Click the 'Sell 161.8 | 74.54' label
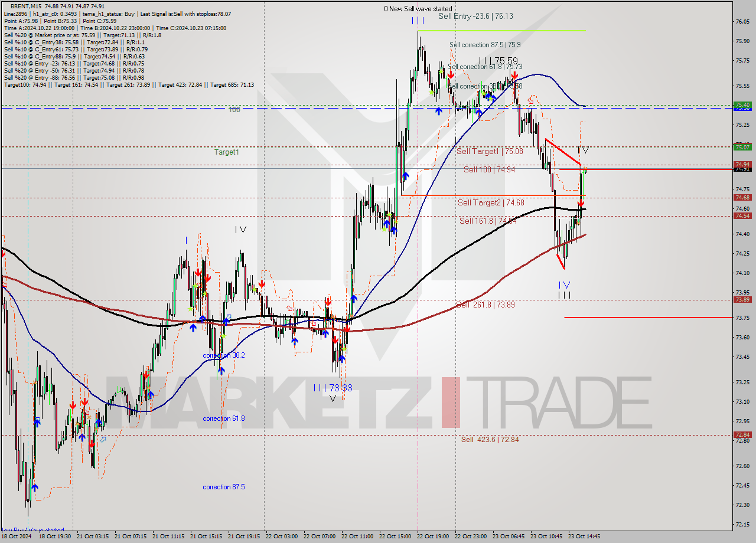 tap(488, 221)
